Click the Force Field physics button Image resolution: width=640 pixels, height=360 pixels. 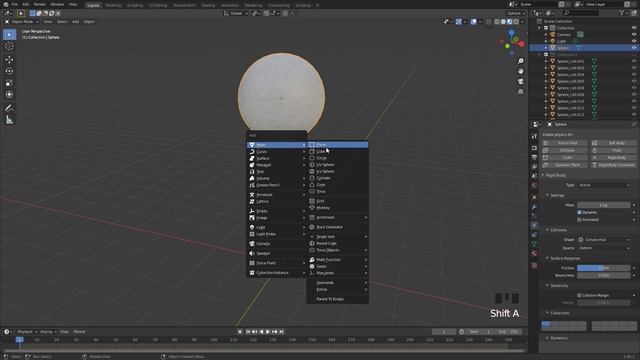(565, 143)
